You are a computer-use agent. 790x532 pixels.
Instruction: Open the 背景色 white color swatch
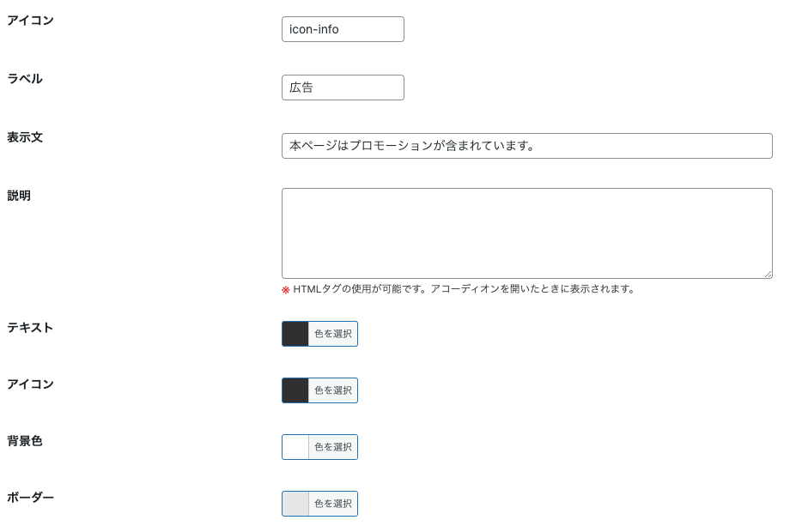coord(295,447)
